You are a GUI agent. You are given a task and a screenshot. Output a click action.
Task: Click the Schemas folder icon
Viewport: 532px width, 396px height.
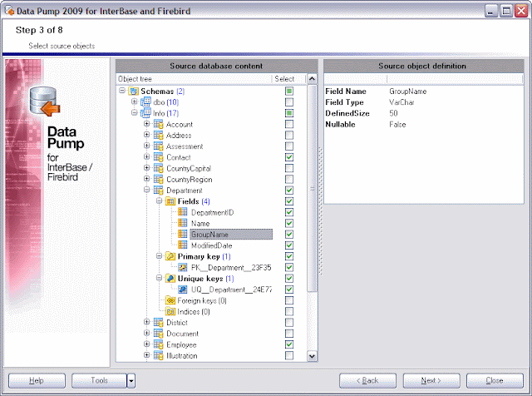point(134,91)
